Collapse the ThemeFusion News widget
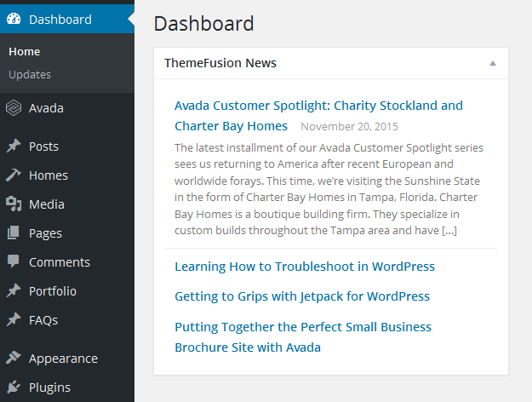 click(493, 63)
